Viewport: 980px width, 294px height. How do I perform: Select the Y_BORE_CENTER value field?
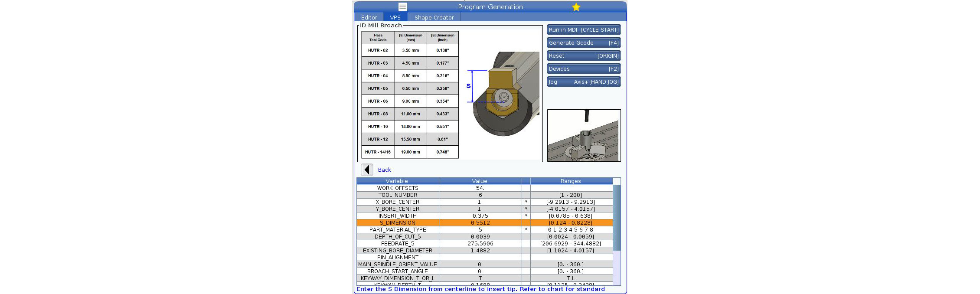480,209
